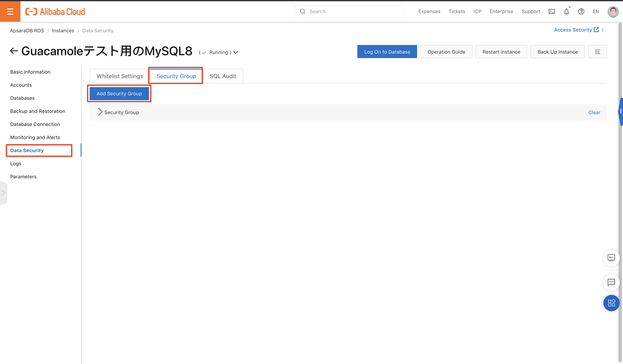
Task: Click the Data Security breadcrumb text
Action: 98,31
